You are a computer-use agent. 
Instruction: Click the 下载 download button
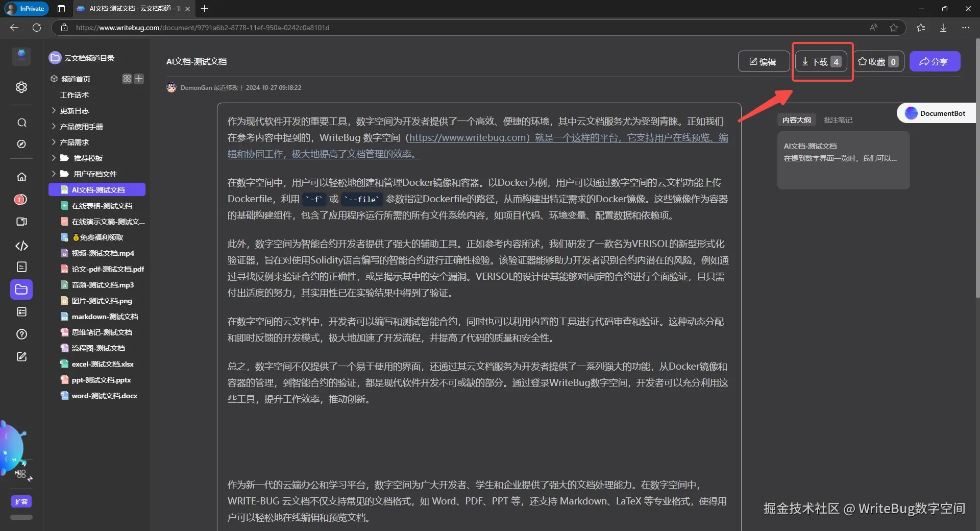(819, 61)
